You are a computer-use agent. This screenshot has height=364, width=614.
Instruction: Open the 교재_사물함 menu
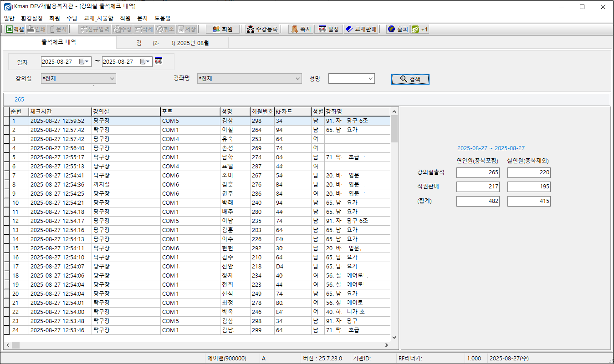point(98,18)
